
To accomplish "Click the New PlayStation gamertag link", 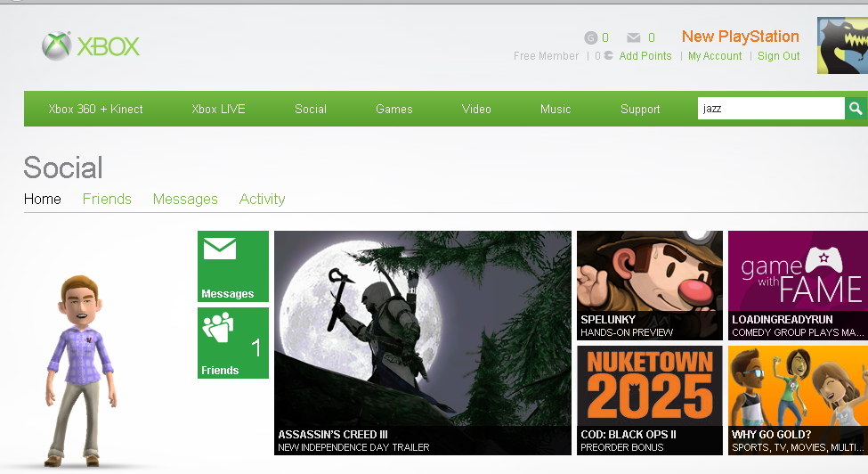I will point(740,37).
